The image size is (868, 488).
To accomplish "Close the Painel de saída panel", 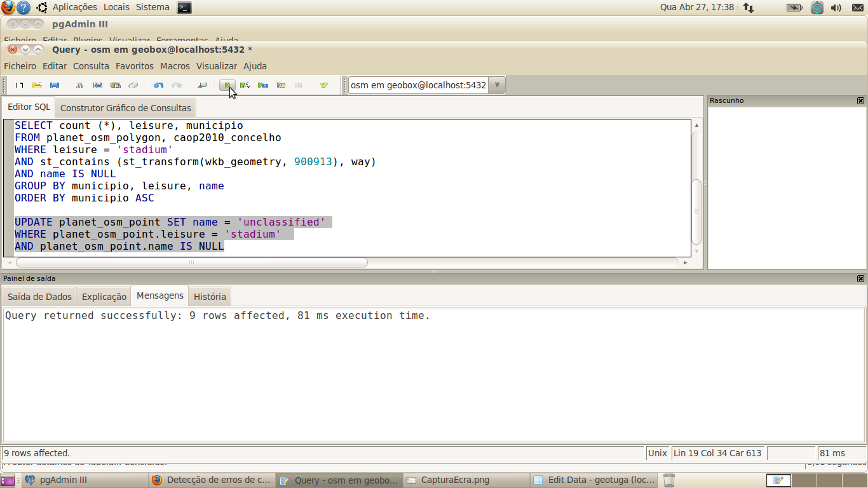I will 860,279.
